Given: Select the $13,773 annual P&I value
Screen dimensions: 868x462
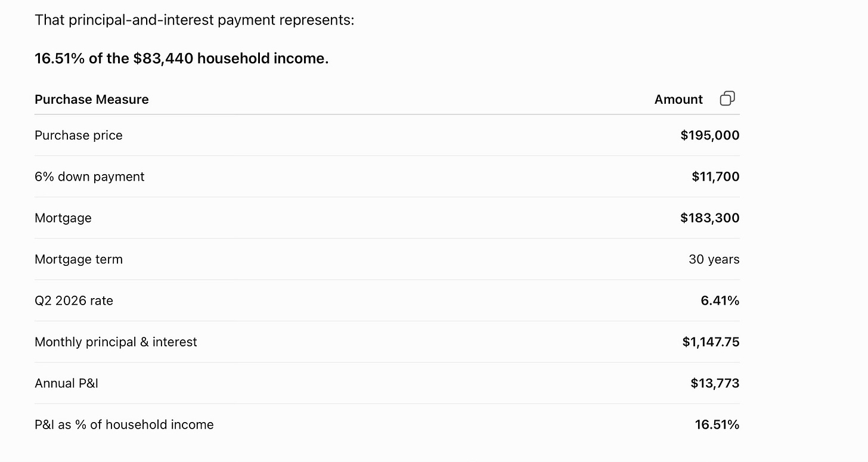Looking at the screenshot, I should (x=715, y=383).
